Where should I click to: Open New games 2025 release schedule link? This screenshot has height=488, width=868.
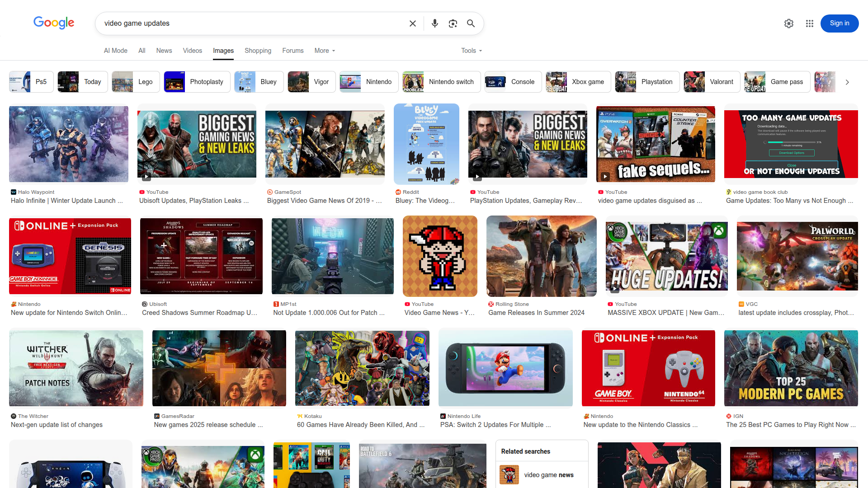(x=208, y=425)
